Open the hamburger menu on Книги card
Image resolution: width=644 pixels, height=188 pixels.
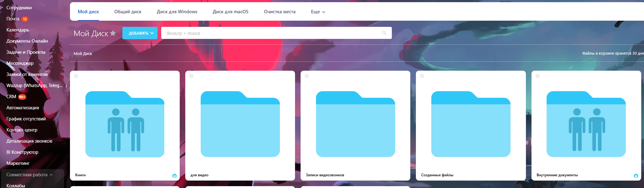[x=76, y=76]
